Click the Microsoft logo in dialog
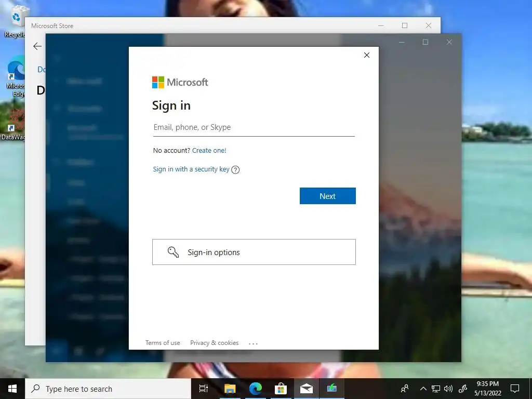The image size is (532, 399). pyautogui.click(x=180, y=82)
